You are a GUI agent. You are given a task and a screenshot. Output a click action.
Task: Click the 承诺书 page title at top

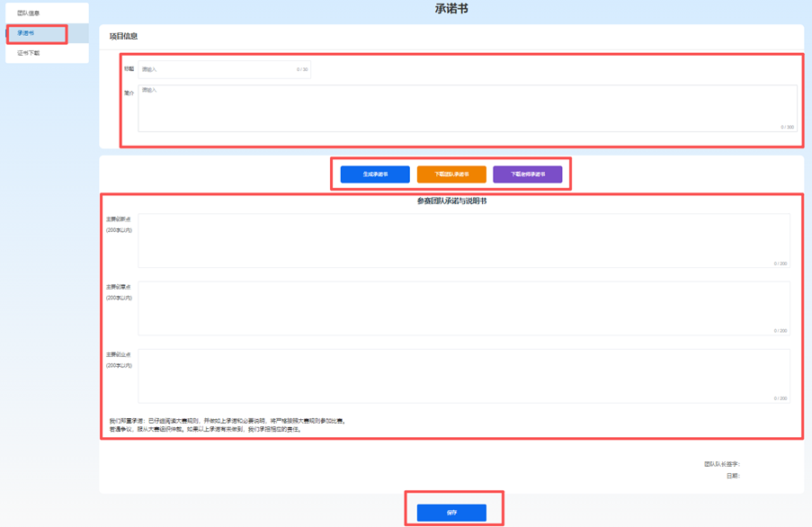pos(451,9)
